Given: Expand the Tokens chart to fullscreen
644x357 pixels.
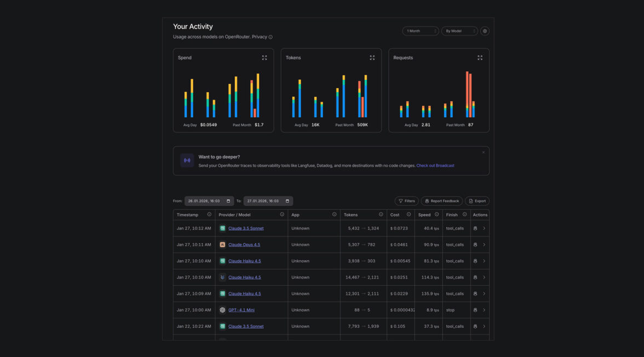Looking at the screenshot, I should 372,58.
